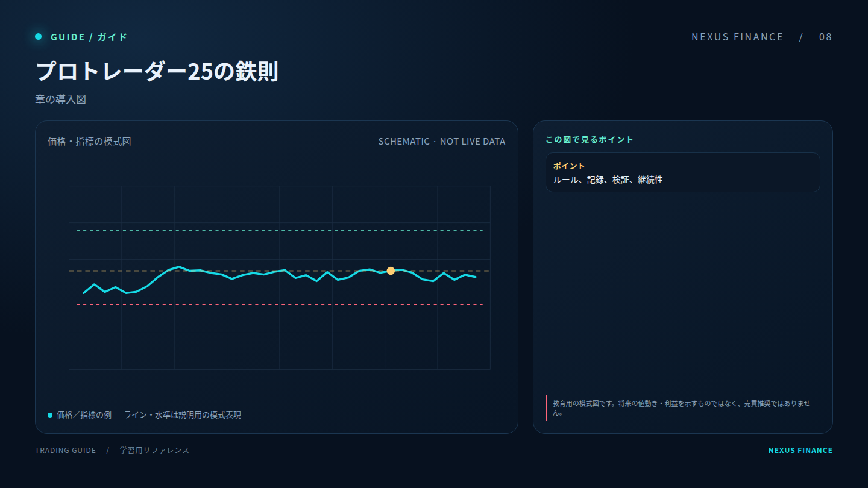
Task: Click the legend text 価格／指標の例
Action: [x=84, y=415]
